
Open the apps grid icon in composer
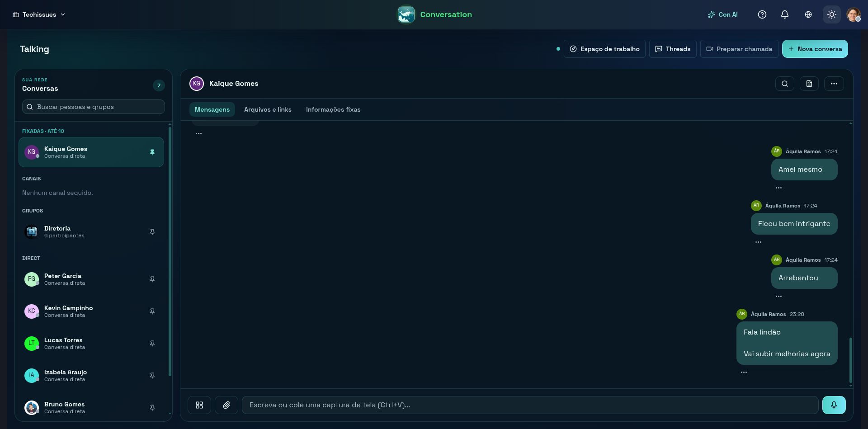pos(199,405)
